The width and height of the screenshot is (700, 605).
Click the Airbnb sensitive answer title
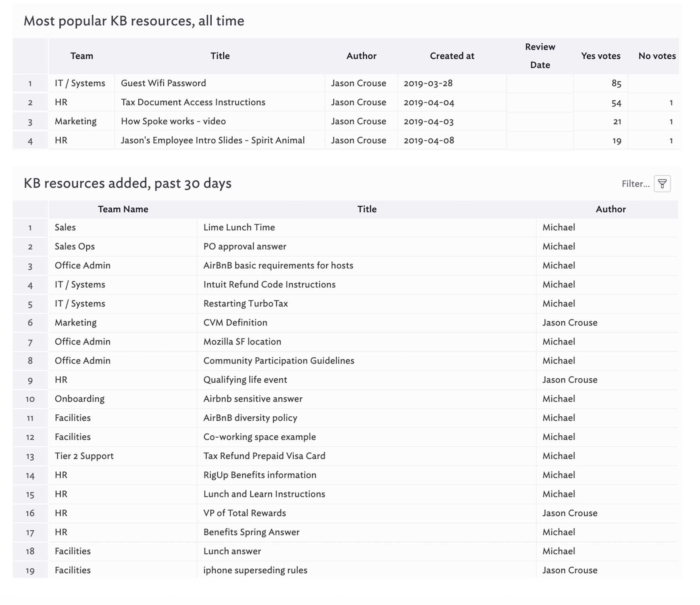click(253, 399)
